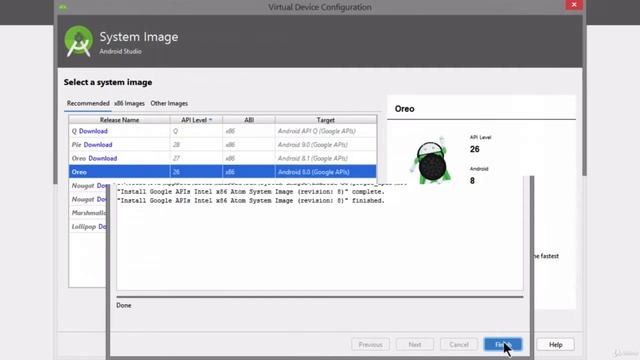
Task: Open the Other Images tab
Action: coord(169,103)
